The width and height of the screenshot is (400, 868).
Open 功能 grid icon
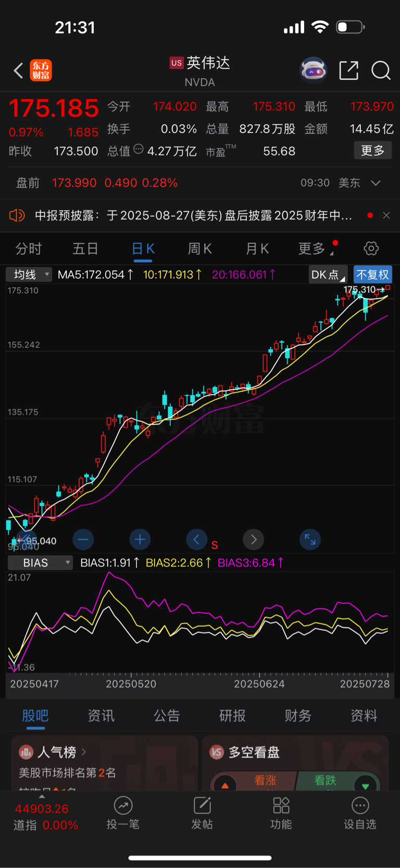click(x=281, y=805)
